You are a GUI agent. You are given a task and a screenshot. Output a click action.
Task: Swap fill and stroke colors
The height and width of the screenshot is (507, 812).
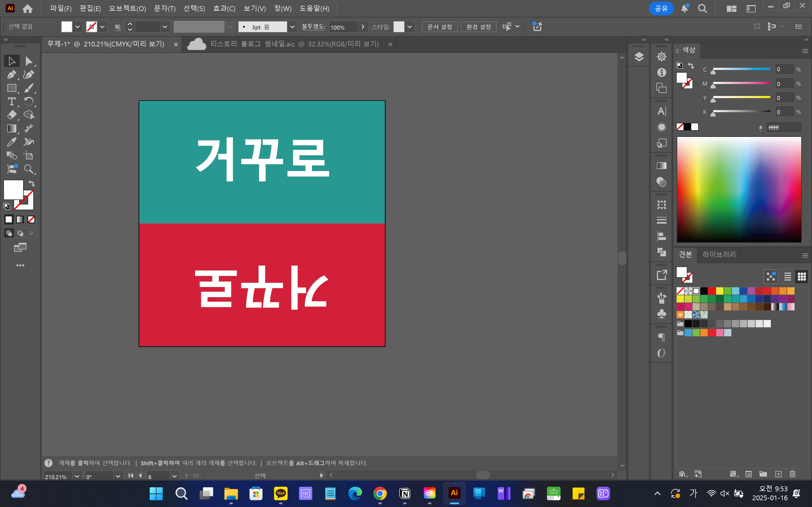[x=31, y=183]
